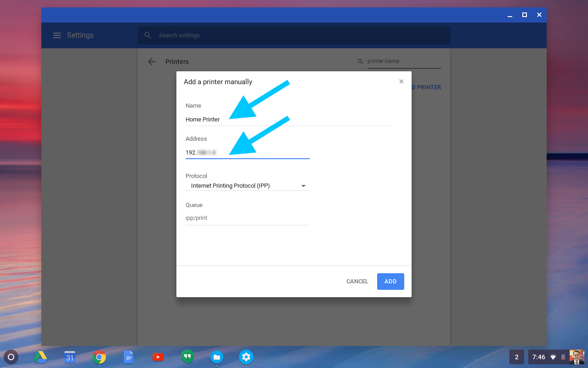
Task: Click the Settings gear icon in shelf
Action: tap(246, 357)
